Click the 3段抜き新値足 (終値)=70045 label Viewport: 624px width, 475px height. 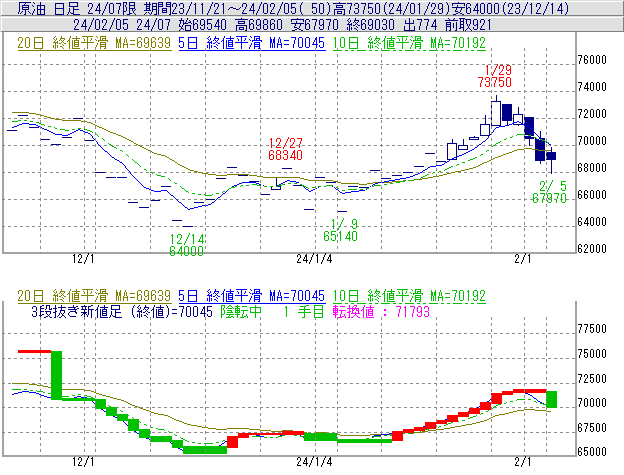[x=122, y=312]
